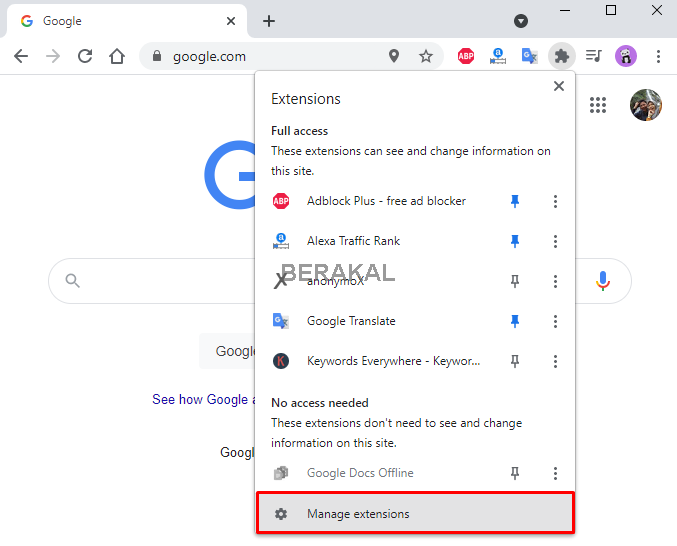Click the search magnifier in Google search box

click(x=73, y=281)
